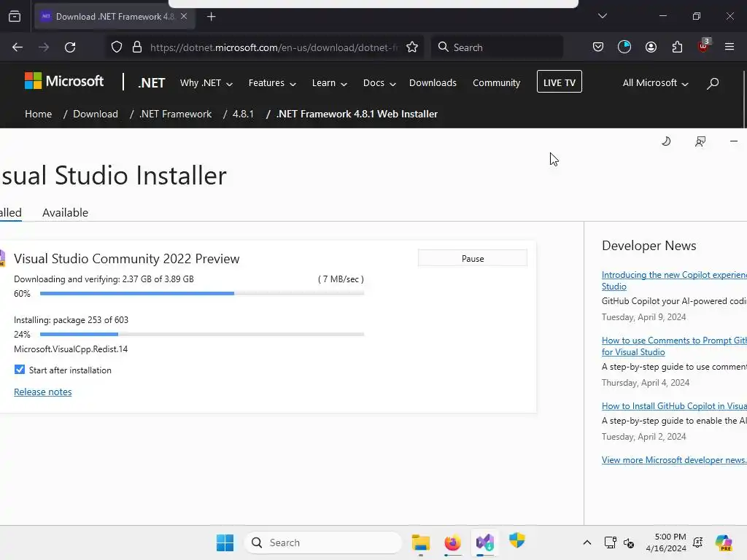
Task: Open the .NET Framework breadcrumb
Action: 175,114
